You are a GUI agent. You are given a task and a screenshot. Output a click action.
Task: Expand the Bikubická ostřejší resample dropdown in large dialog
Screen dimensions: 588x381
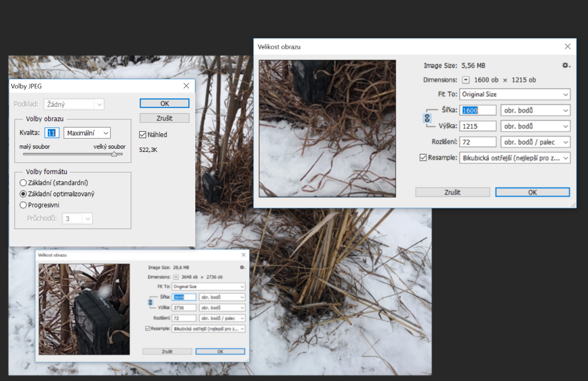[515, 158]
